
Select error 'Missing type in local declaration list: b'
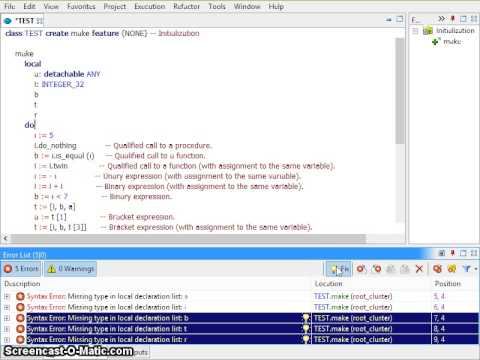107,318
